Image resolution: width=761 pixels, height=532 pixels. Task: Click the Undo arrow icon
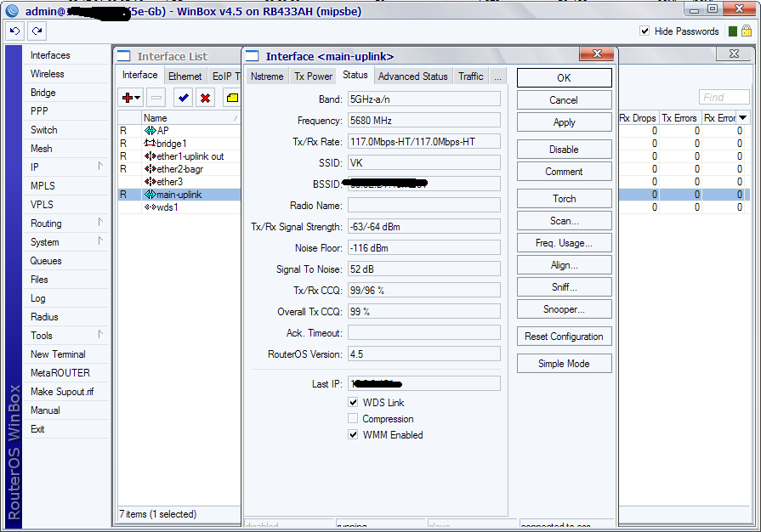15,31
